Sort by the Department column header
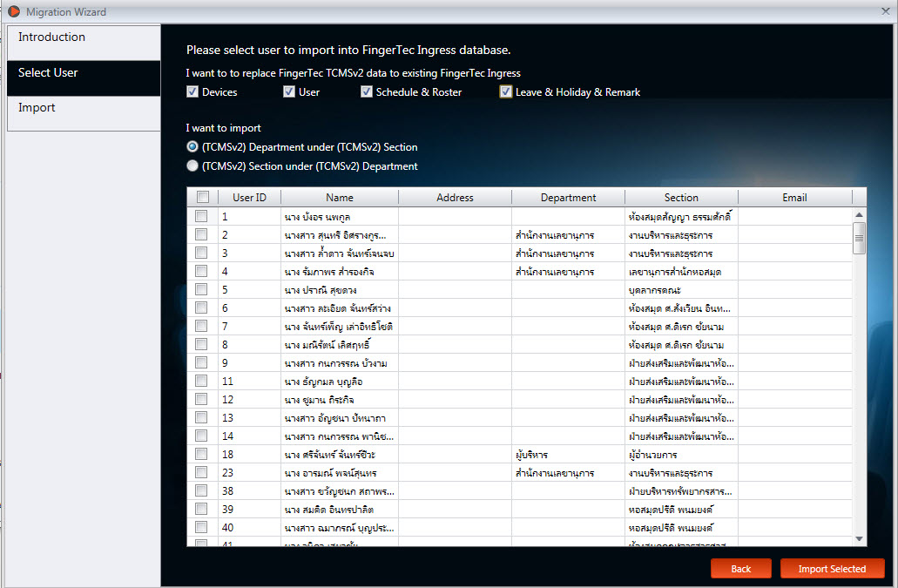The image size is (898, 588). click(x=568, y=198)
